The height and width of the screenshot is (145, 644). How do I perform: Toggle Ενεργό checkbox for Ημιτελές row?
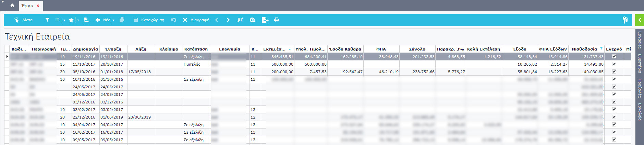614,64
